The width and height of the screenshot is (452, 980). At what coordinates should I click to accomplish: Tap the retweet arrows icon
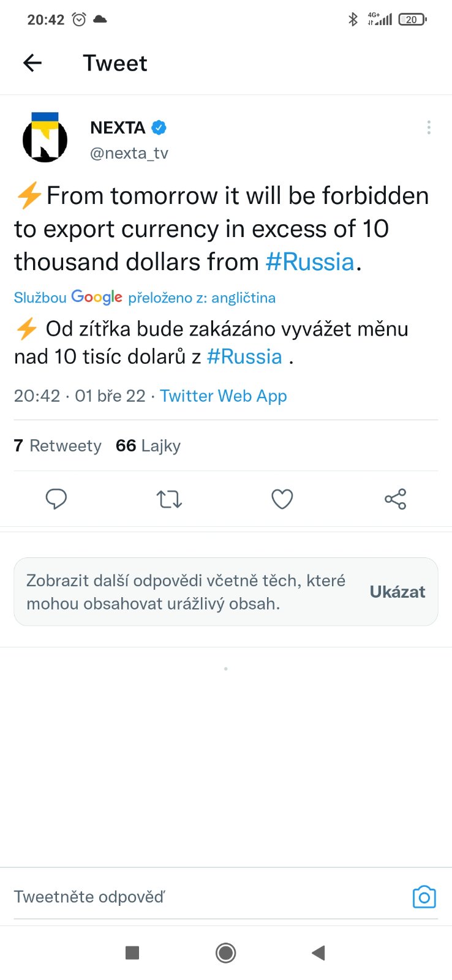[x=169, y=499]
